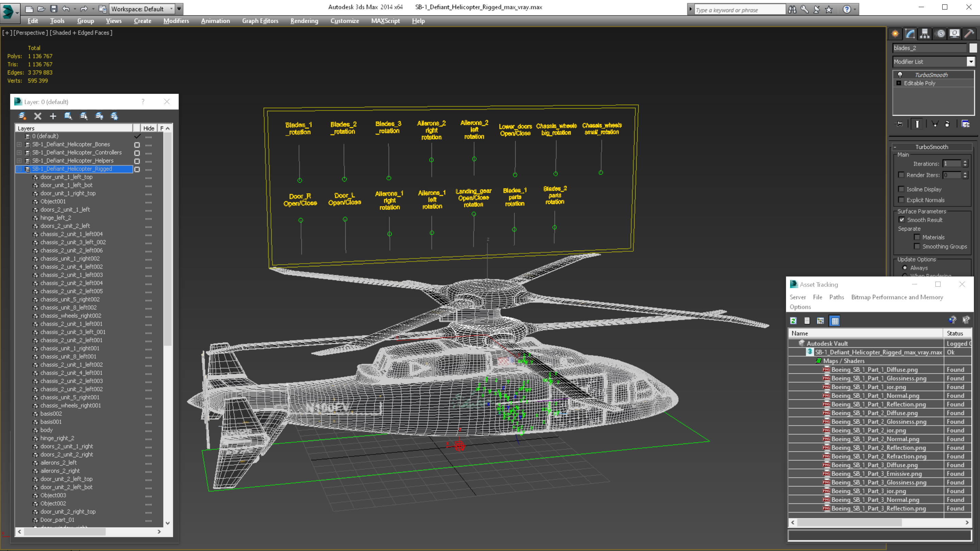
Task: Open the Graph Editors menu
Action: tap(260, 21)
